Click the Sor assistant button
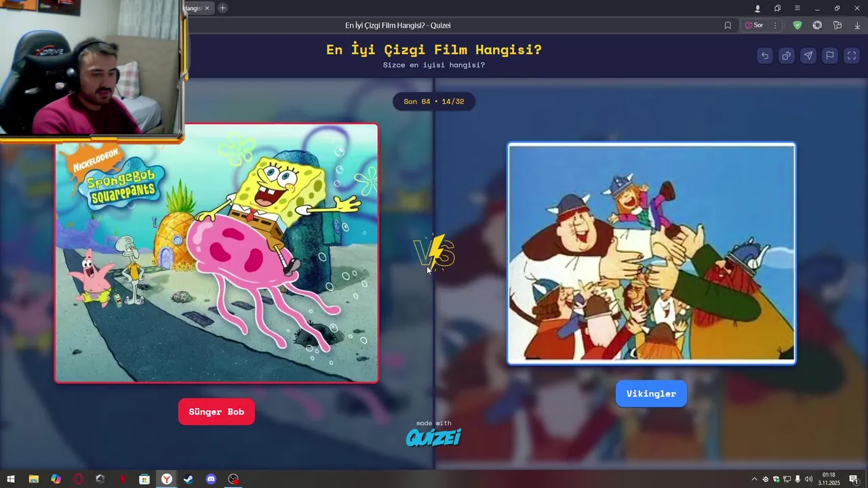The width and height of the screenshot is (868, 488). (x=754, y=25)
